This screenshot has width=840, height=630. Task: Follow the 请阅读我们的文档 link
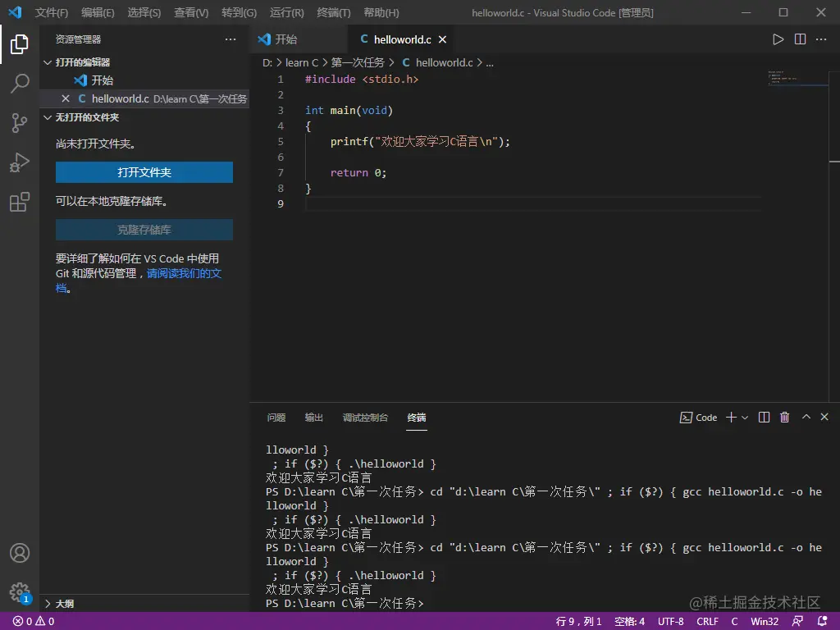pos(184,273)
